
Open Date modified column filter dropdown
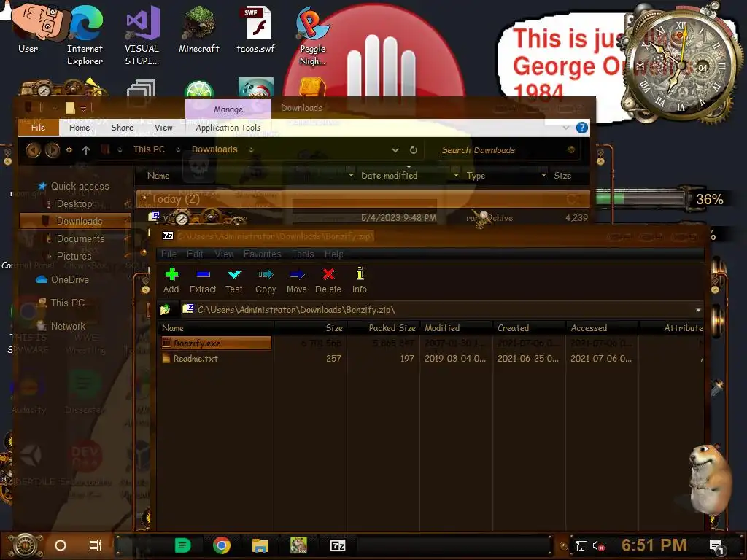coord(456,176)
